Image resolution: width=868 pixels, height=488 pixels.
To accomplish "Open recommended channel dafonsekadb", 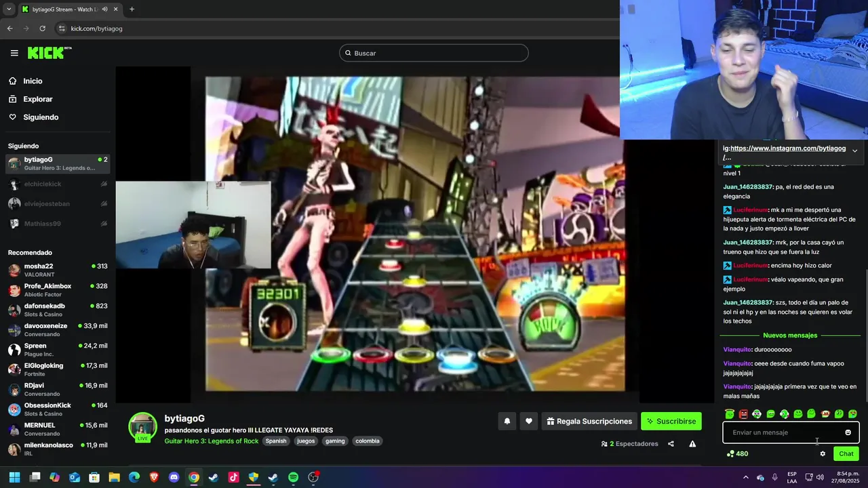I will pyautogui.click(x=58, y=310).
